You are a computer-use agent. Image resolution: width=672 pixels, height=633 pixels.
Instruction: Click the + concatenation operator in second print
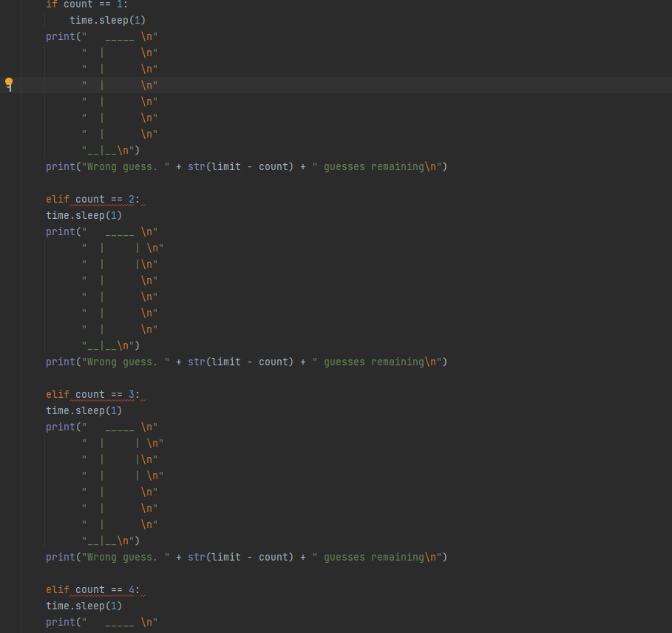[x=178, y=362]
